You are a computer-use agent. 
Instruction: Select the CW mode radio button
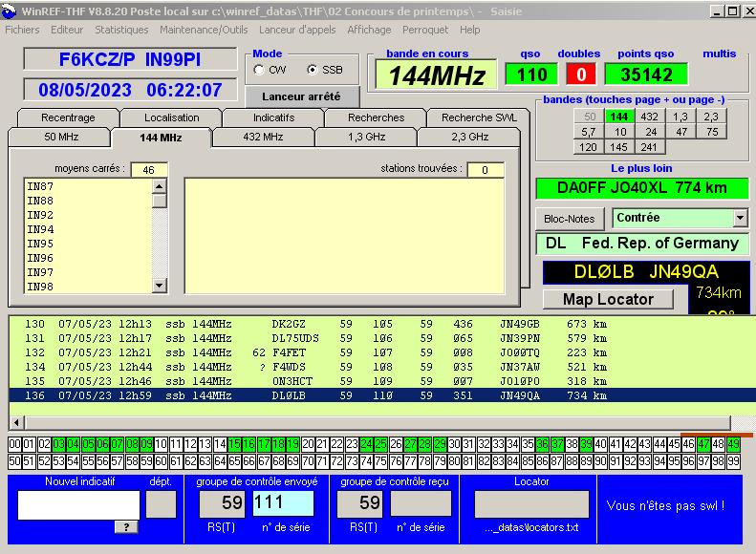(x=259, y=70)
